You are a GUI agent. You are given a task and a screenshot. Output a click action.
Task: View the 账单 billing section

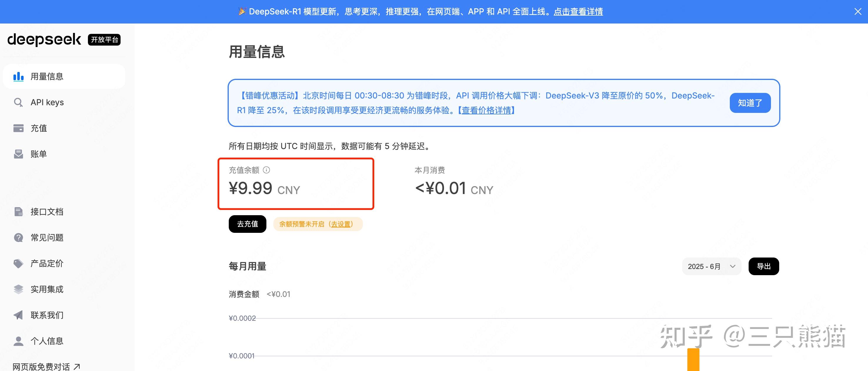(39, 154)
